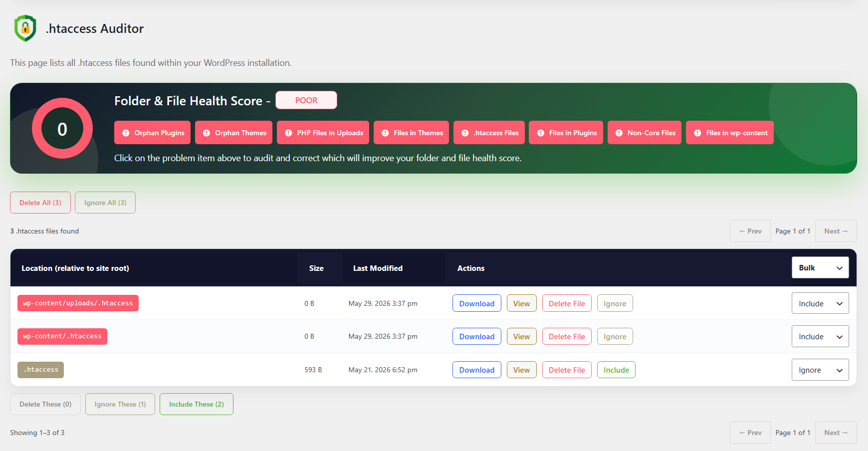The image size is (868, 451).
Task: Open Files in wp-content audit
Action: click(730, 133)
